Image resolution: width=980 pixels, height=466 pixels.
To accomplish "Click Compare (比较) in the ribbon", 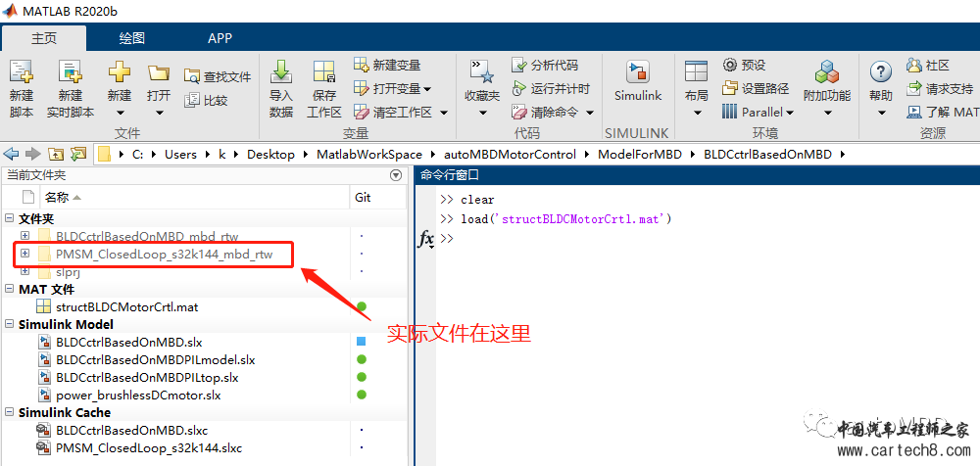I will pyautogui.click(x=206, y=101).
